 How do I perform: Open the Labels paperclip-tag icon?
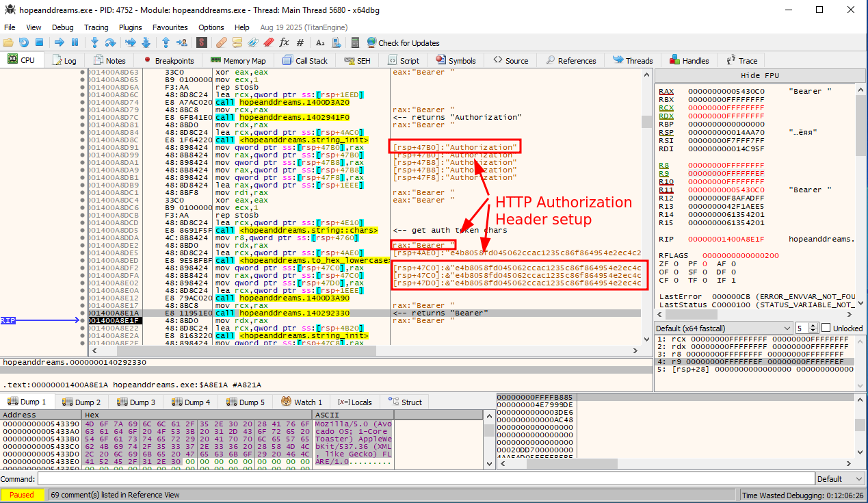coord(252,42)
